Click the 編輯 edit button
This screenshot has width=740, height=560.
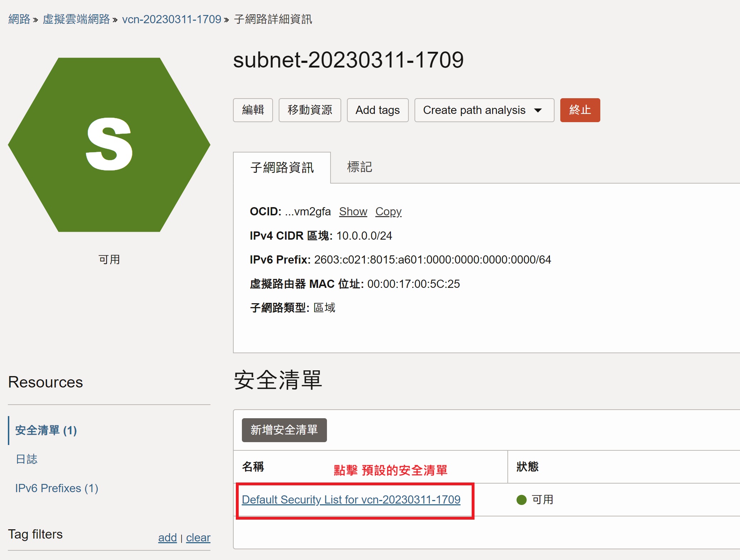coord(253,110)
